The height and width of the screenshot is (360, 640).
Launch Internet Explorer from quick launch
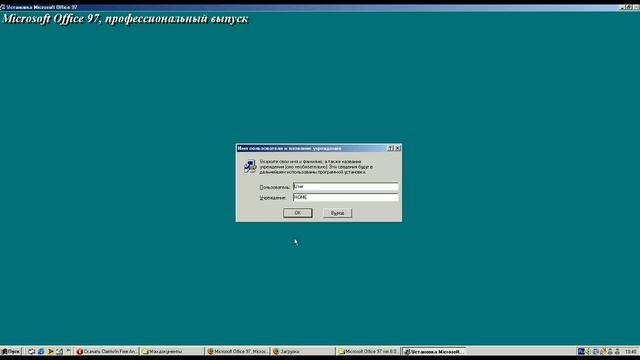41,351
